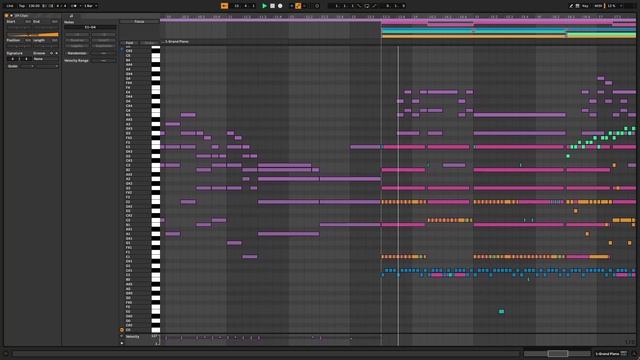Click the tempo nudge up icon

(51, 6)
